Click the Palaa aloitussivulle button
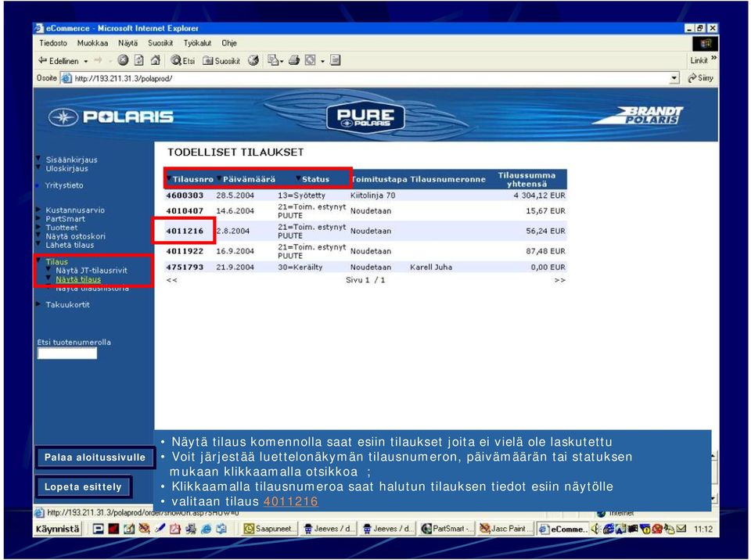This screenshot has width=751, height=560. tap(95, 458)
